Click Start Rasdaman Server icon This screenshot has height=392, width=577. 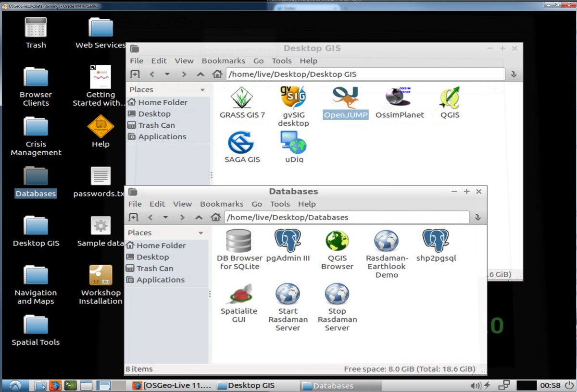tap(288, 294)
